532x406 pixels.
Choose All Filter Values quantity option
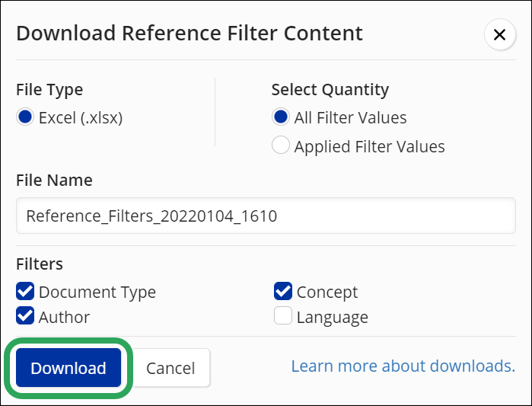281,117
